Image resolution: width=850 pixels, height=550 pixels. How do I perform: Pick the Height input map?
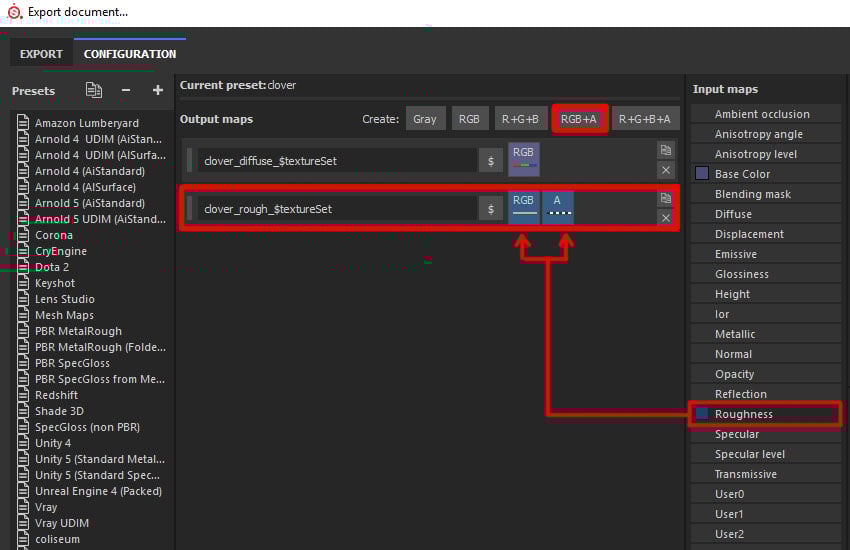point(766,294)
